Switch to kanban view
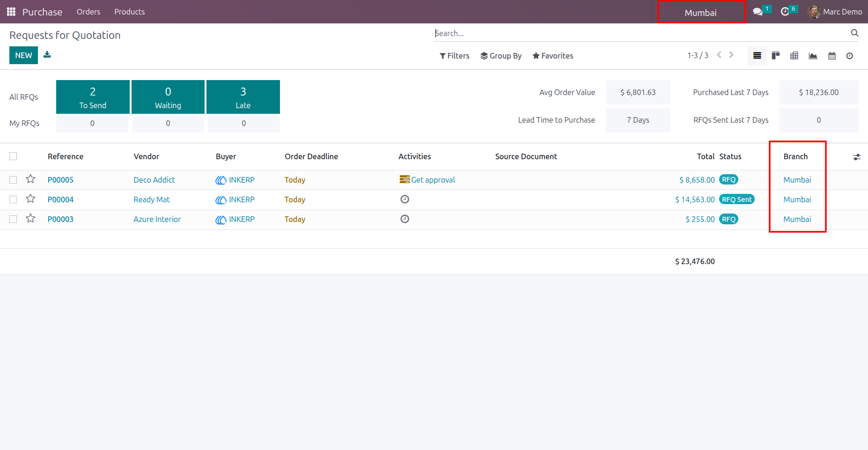This screenshot has width=868, height=450. 776,56
